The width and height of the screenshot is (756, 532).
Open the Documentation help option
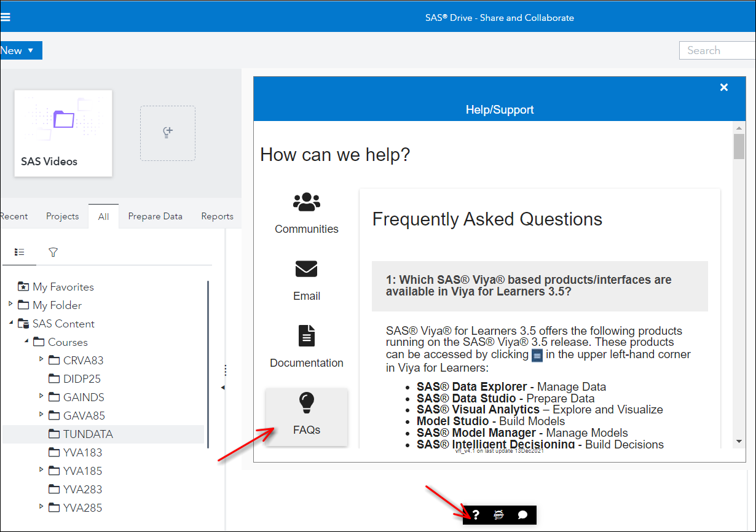307,347
